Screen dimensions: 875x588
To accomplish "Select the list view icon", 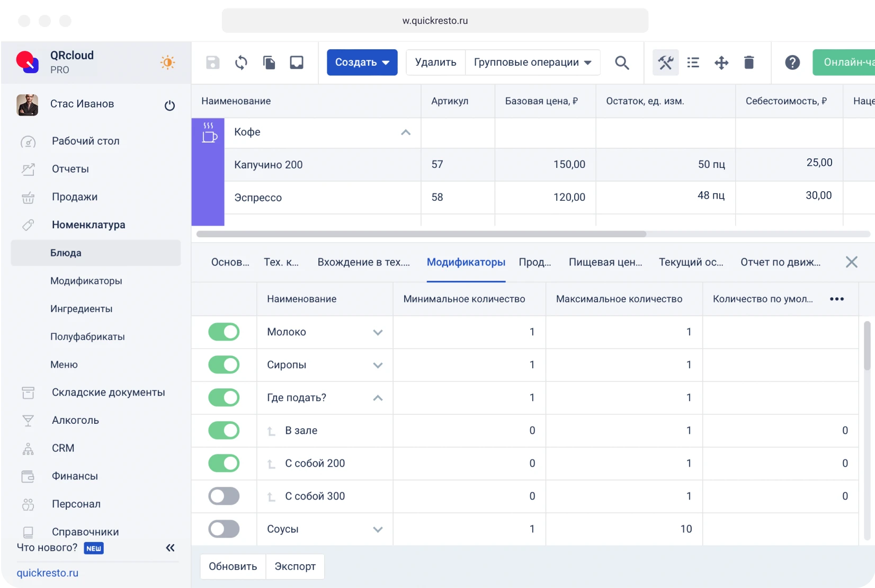I will pyautogui.click(x=693, y=62).
